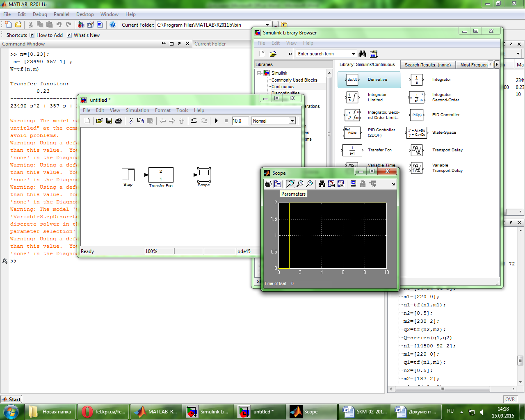
Task: Click the Step block in the model
Action: (x=128, y=175)
